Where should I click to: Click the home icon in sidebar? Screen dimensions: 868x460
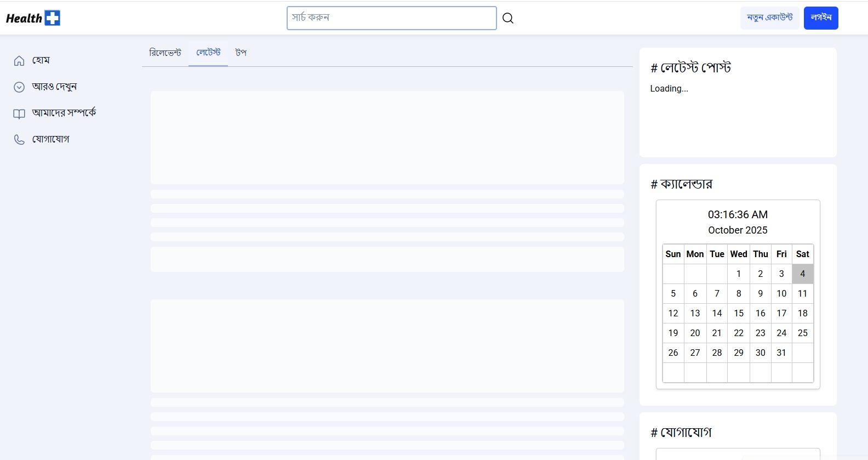(19, 61)
